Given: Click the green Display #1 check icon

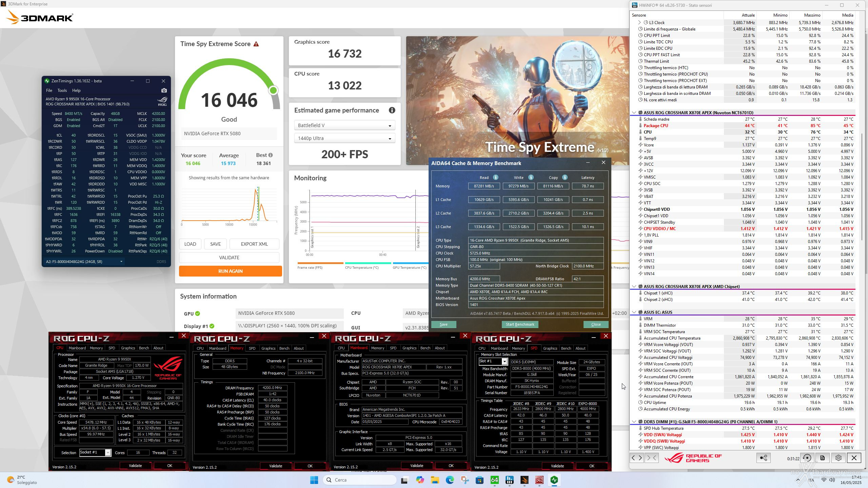Looking at the screenshot, I should 212,326.
